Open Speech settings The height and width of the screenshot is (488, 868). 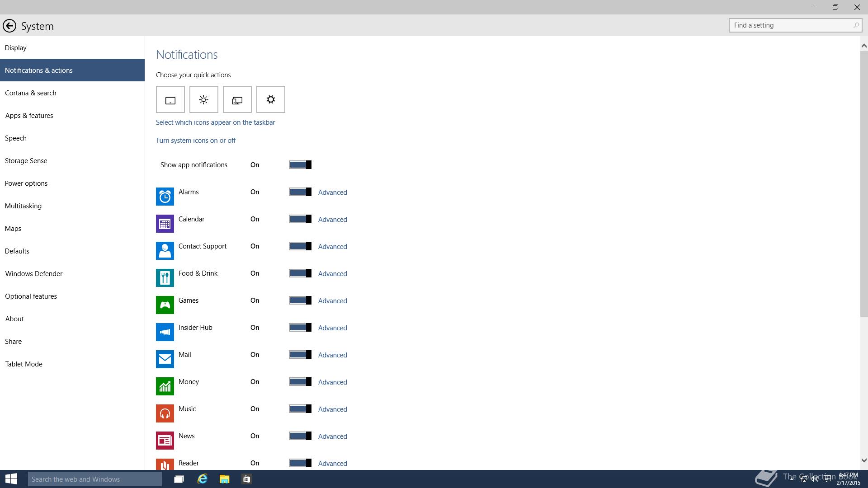[x=72, y=138]
